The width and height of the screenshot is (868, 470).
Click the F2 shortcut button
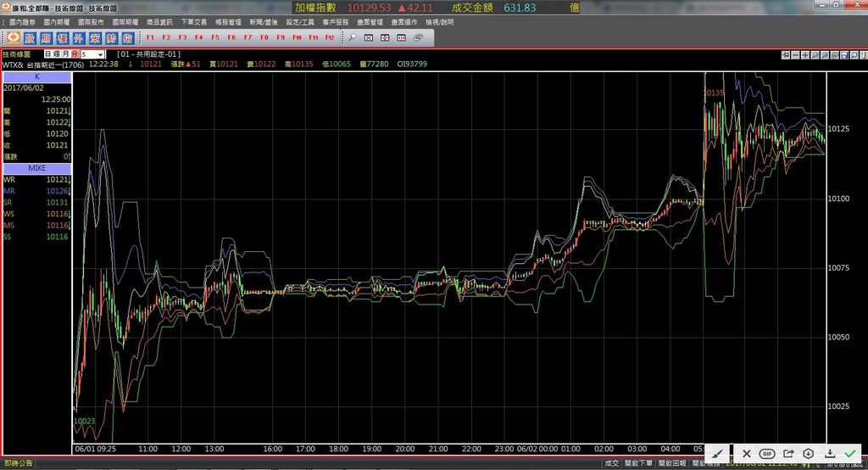click(166, 37)
